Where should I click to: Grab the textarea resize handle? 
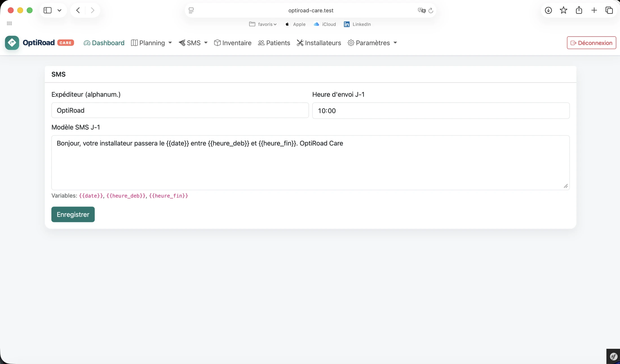pyautogui.click(x=566, y=186)
